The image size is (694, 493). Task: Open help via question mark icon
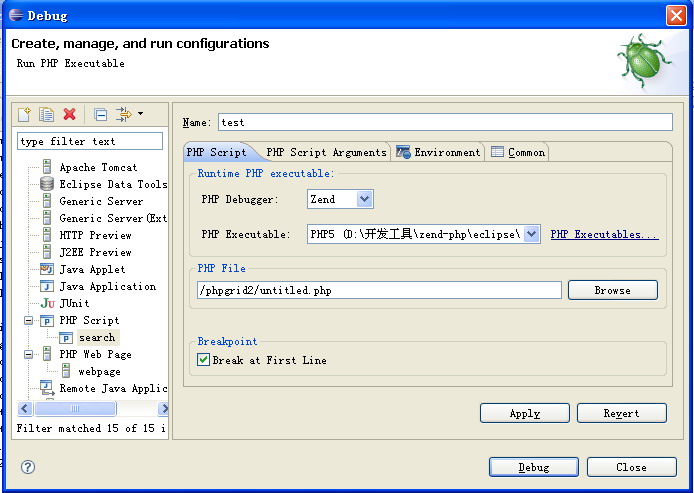28,467
